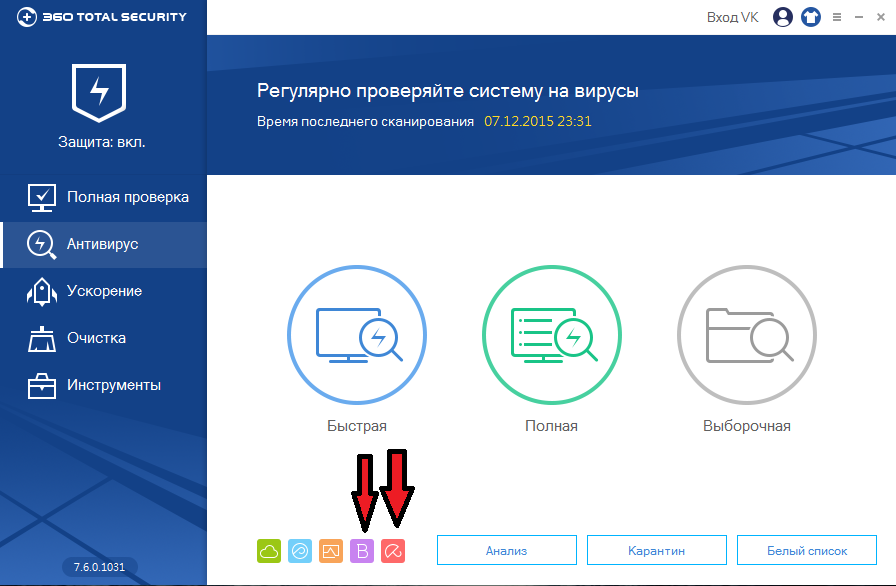Screen dimensions: 896x586
Task: Start the Выборочная custom scan circle
Action: 747,335
